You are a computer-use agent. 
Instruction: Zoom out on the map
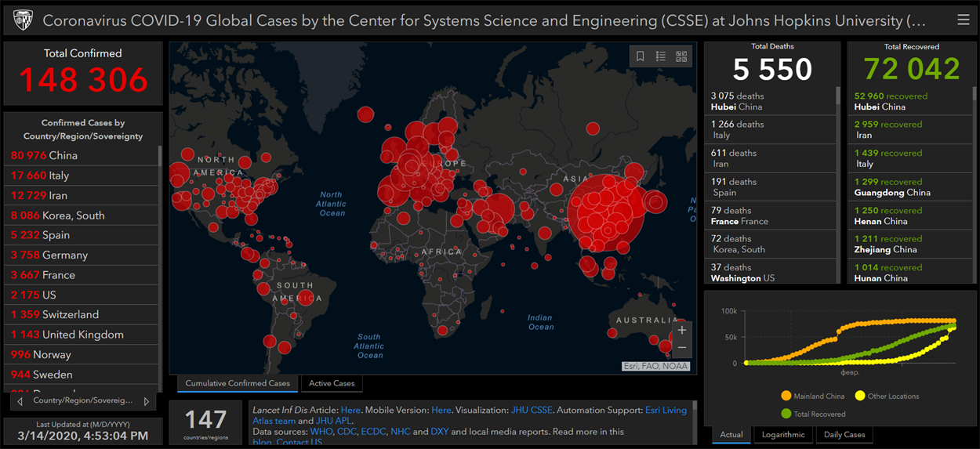[682, 348]
